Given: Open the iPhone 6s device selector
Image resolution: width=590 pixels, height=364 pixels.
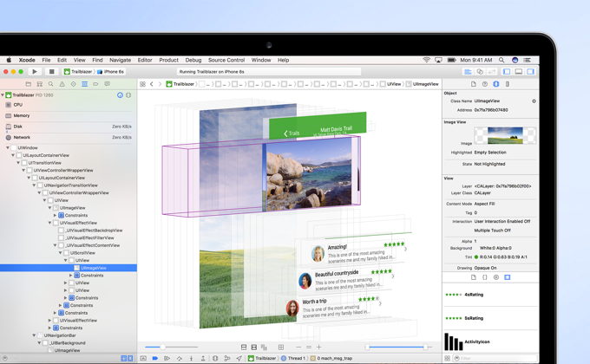Looking at the screenshot, I should (x=111, y=72).
